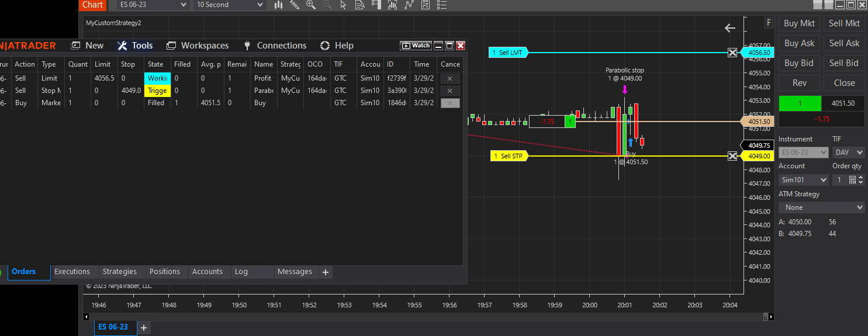This screenshot has width=868, height=336.
Task: Click the back arrow on the chart
Action: [x=729, y=27]
